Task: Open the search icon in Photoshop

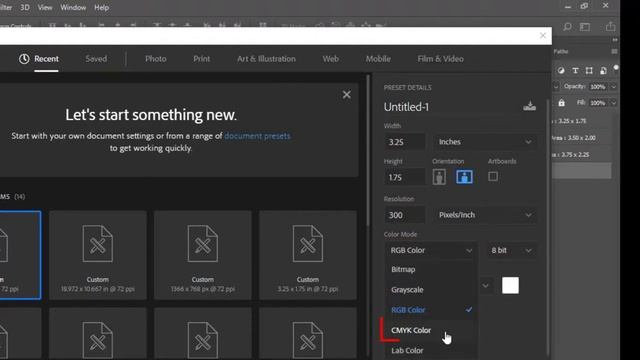Action: pyautogui.click(x=567, y=27)
